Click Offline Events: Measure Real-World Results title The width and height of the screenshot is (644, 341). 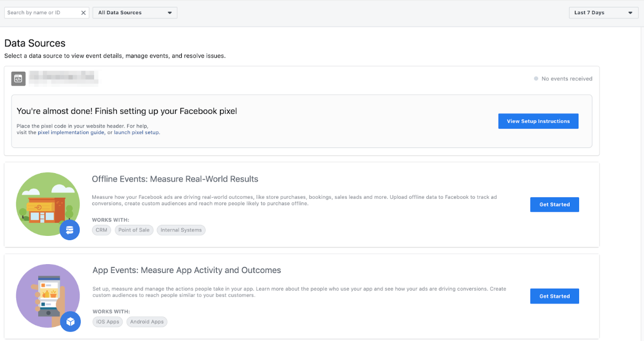175,179
